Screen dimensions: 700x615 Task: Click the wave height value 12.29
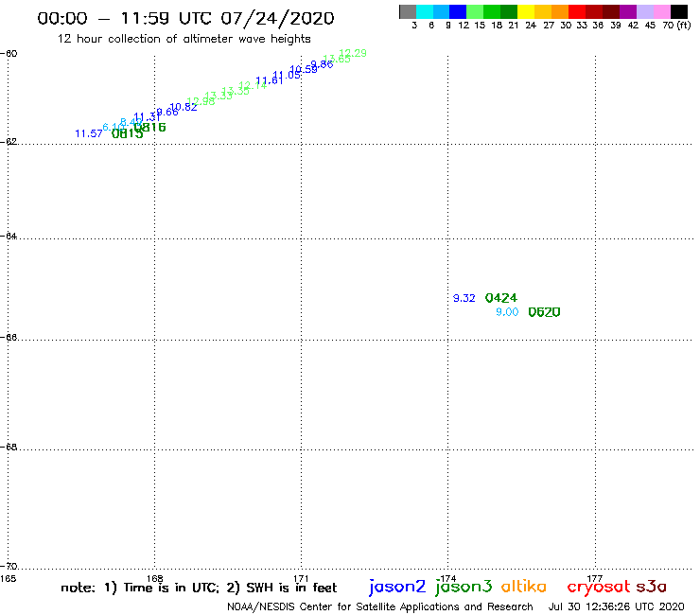353,53
